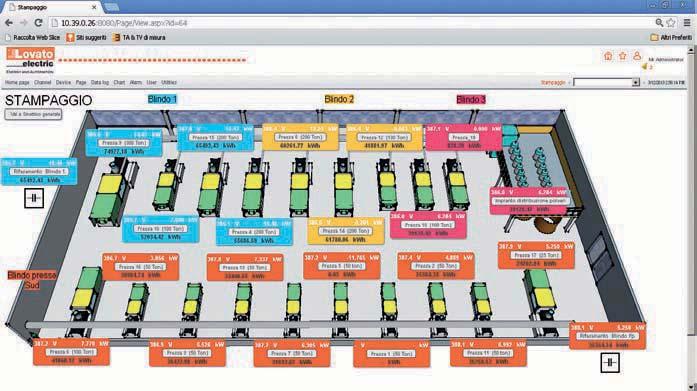The height and width of the screenshot is (391, 697).
Task: Click the magnifier icon in the address bar
Action: tap(659, 23)
